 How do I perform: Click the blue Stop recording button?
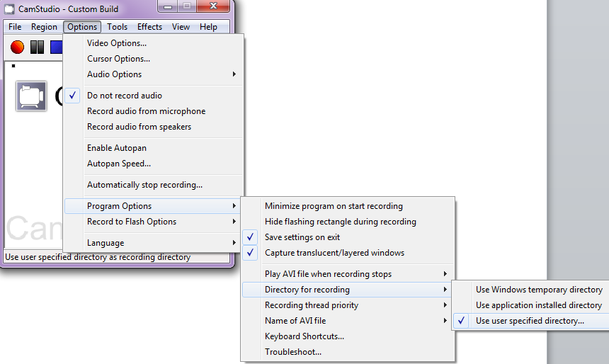click(57, 47)
